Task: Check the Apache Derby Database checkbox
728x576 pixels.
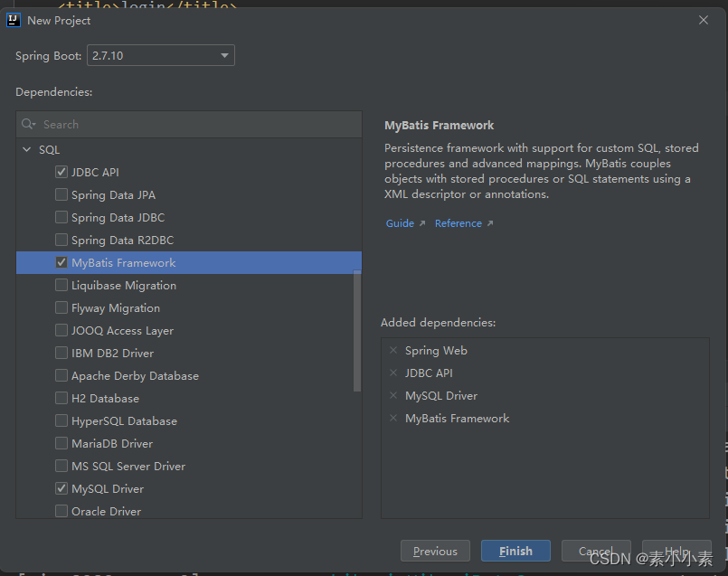Action: pos(61,375)
